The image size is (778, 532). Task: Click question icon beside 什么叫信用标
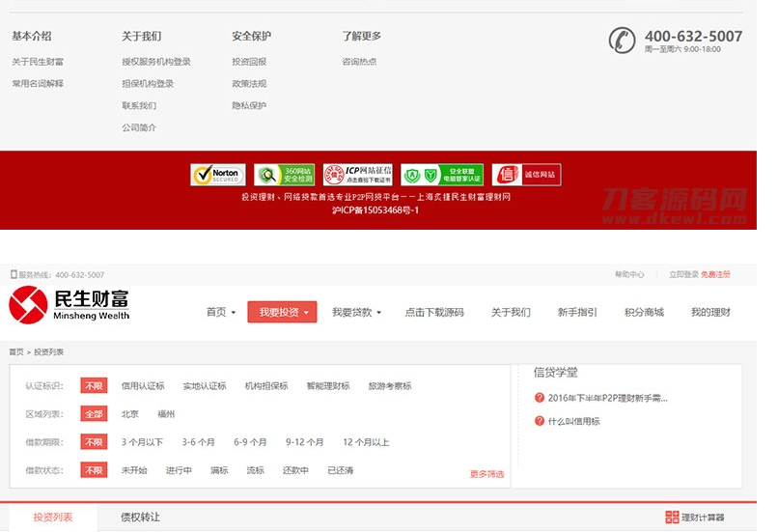[540, 421]
